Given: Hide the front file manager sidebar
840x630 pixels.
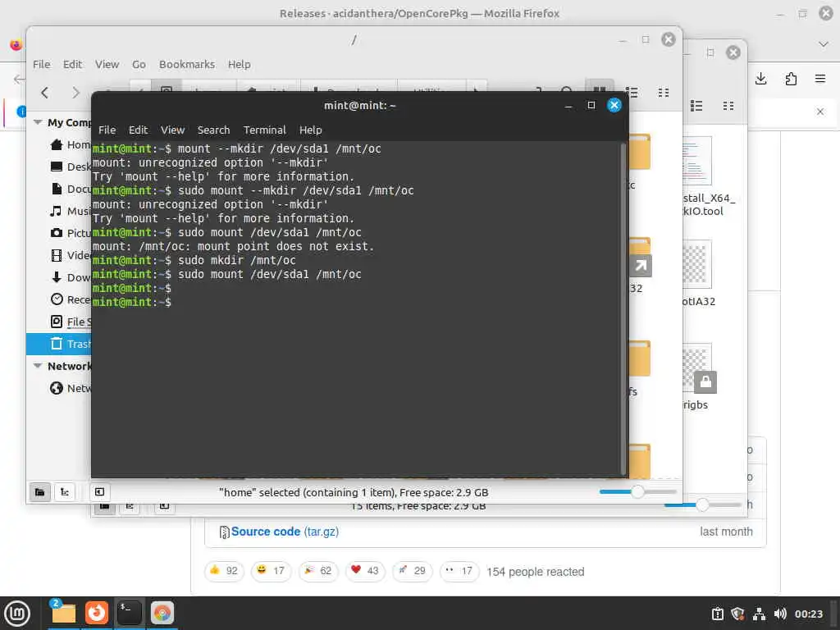Looking at the screenshot, I should 99,492.
